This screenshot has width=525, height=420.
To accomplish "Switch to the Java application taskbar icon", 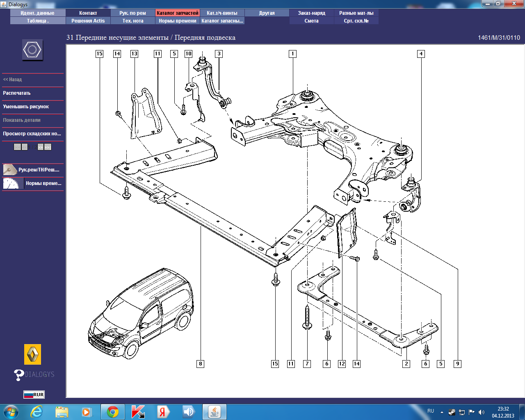I will tap(215, 412).
